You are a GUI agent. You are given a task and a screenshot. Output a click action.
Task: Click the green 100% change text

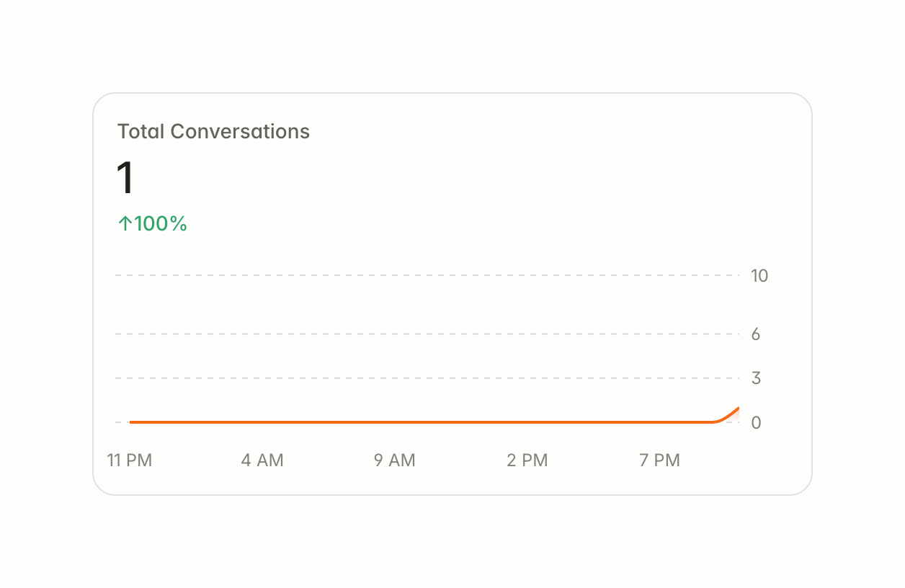[x=161, y=224]
